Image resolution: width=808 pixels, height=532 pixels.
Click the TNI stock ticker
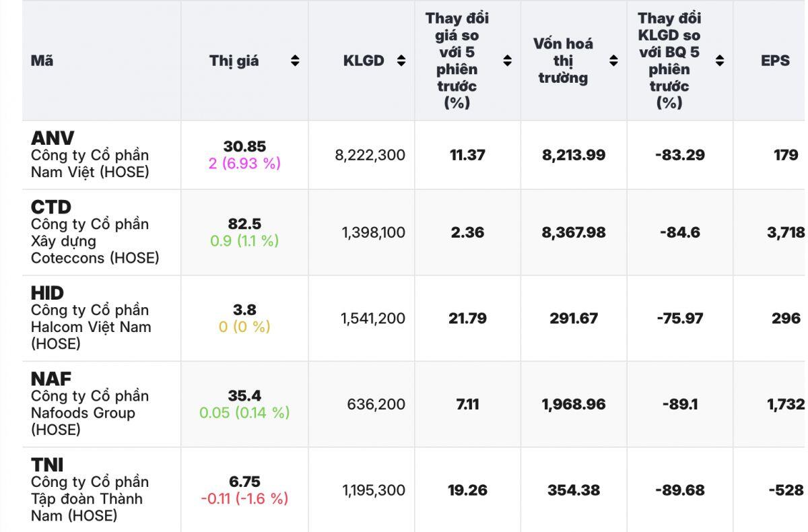pos(47,465)
